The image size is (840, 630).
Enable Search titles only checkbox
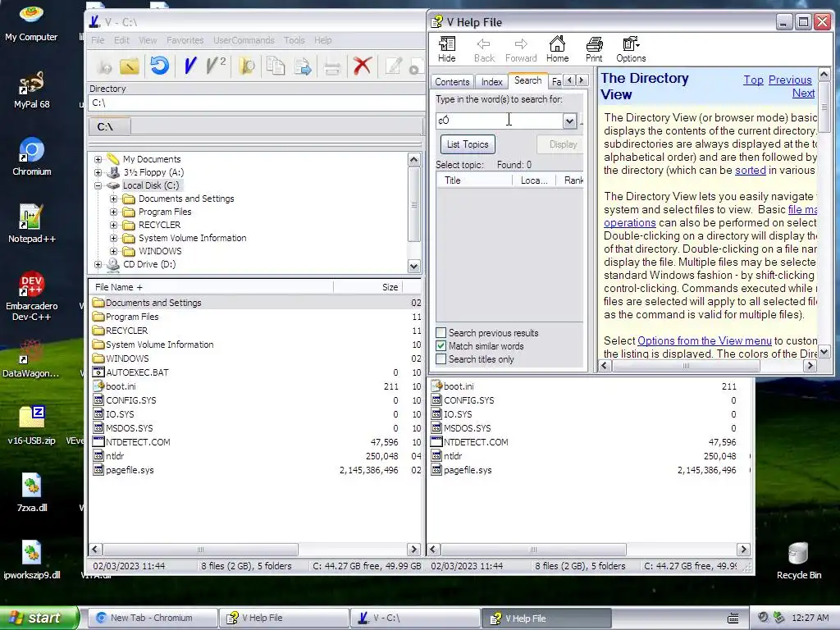(441, 359)
